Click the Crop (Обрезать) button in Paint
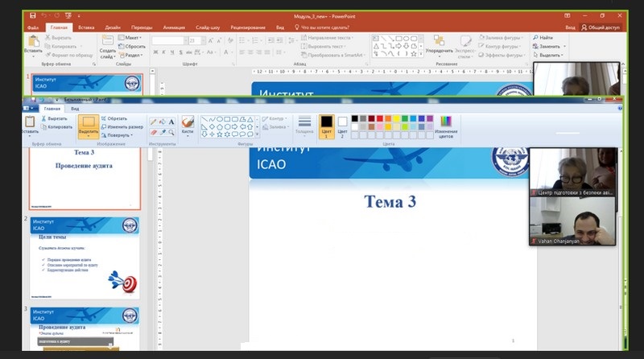 pyautogui.click(x=116, y=118)
